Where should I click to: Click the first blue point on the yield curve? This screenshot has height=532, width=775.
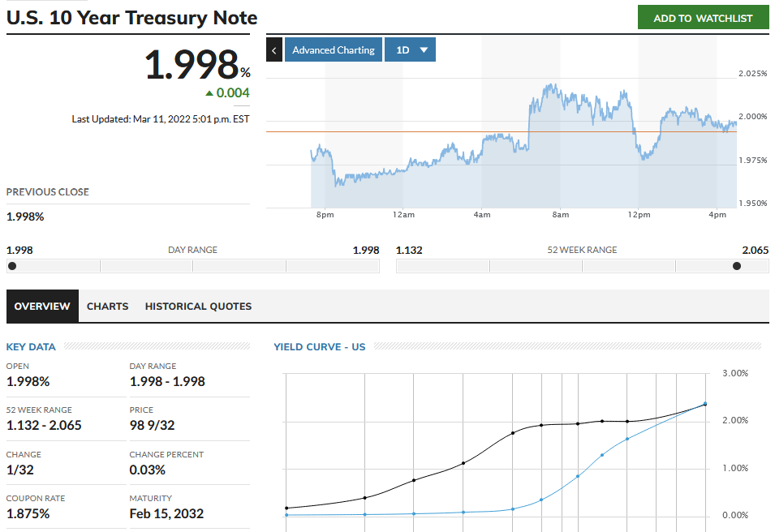pyautogui.click(x=286, y=515)
